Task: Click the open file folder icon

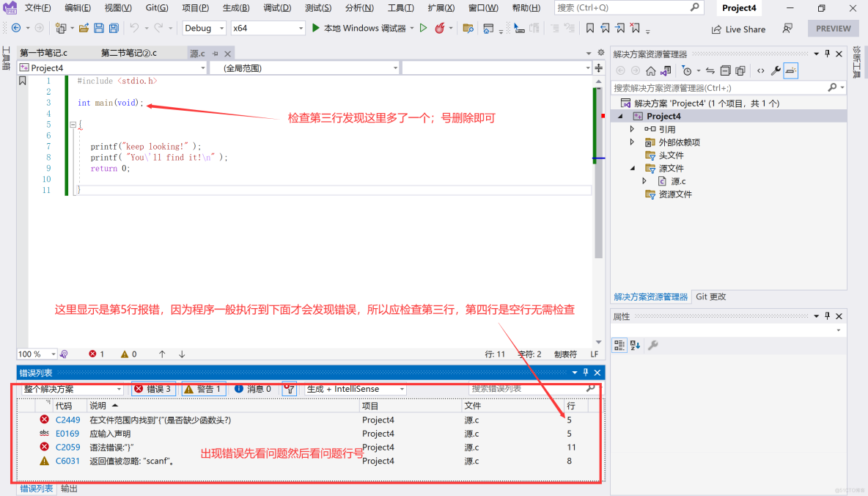Action: pos(84,28)
